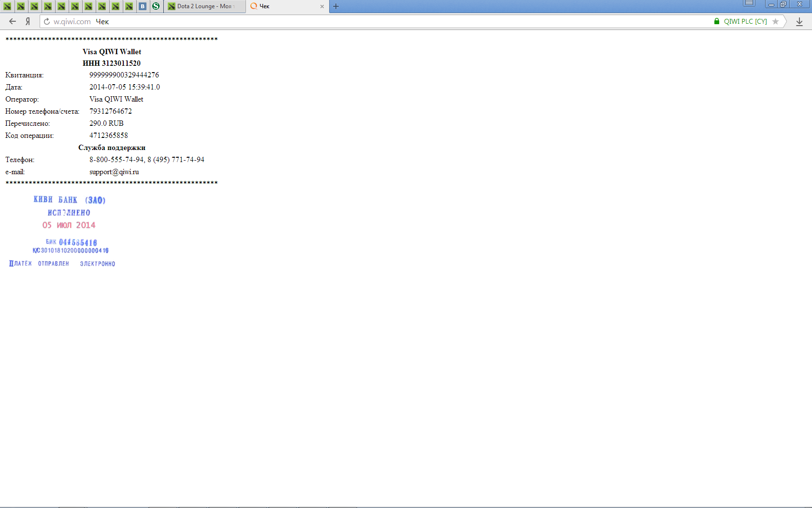Close the Чек tab
The width and height of the screenshot is (812, 508).
(322, 6)
